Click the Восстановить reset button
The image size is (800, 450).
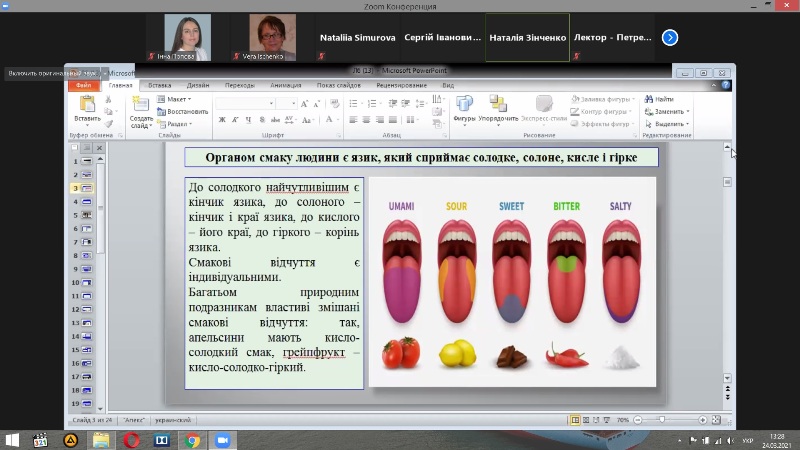tap(183, 112)
